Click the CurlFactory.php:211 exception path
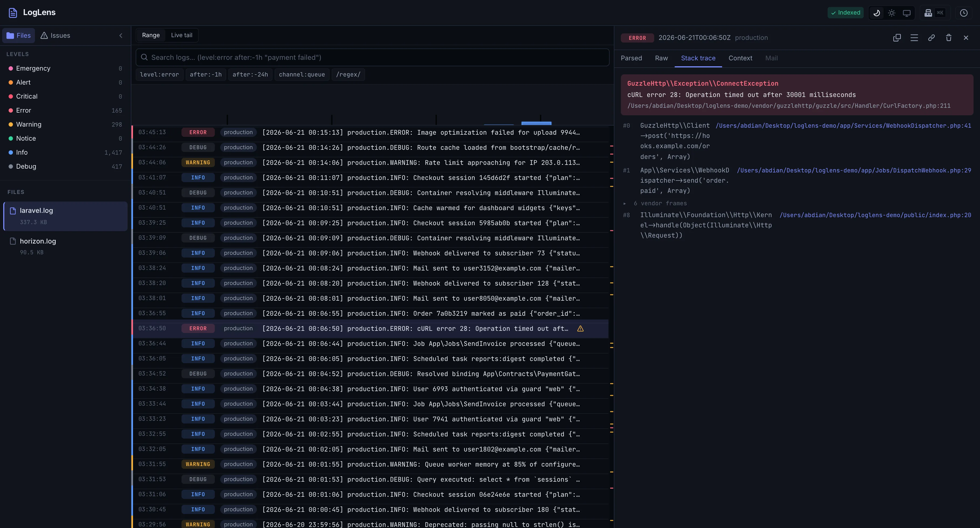 789,106
